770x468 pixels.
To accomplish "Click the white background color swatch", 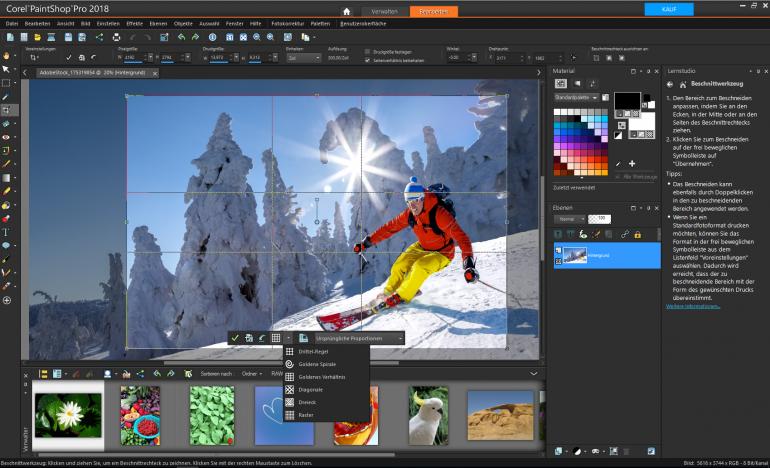I will [642, 122].
